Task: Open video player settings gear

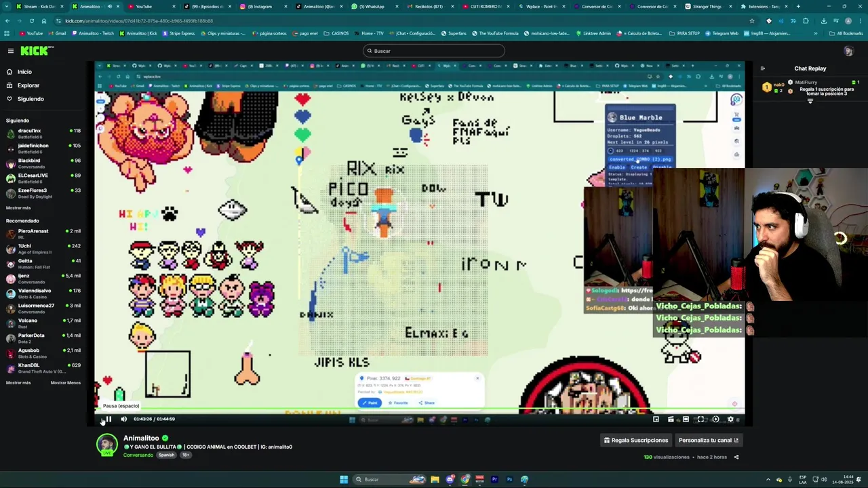Action: 730,419
